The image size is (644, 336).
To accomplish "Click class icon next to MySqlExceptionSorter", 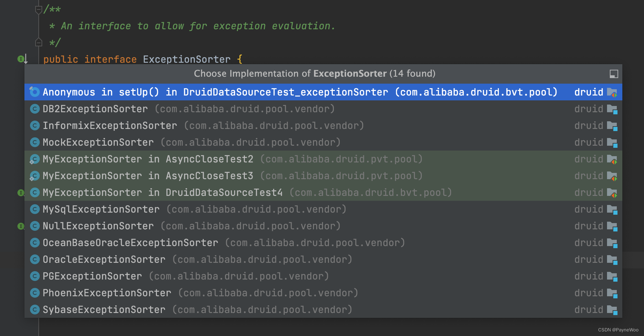I will [35, 209].
